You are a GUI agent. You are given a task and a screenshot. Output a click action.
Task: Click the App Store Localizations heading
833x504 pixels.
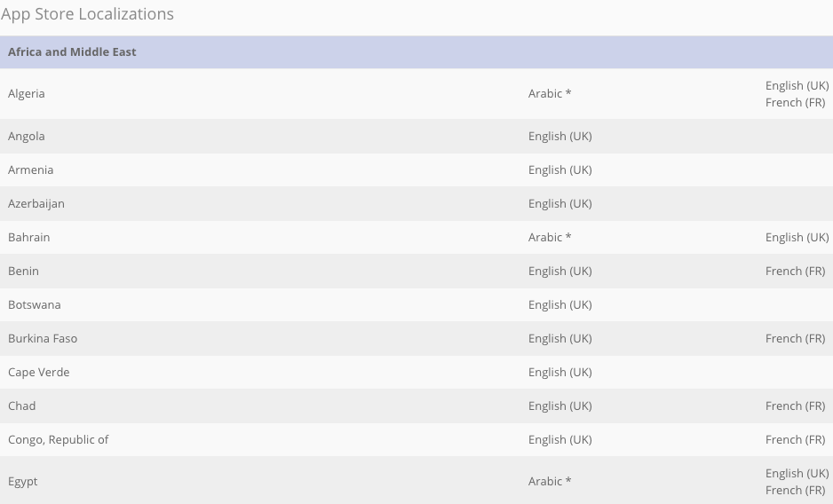(88, 14)
